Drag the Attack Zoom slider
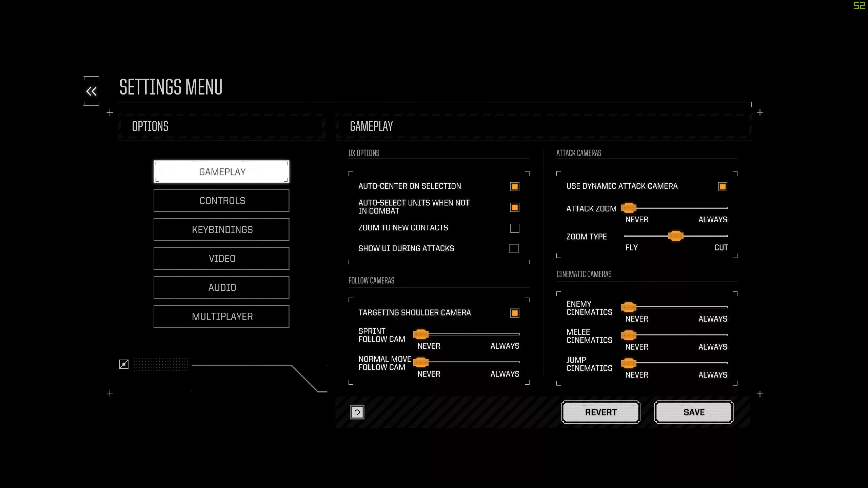This screenshot has width=868, height=488. click(629, 208)
